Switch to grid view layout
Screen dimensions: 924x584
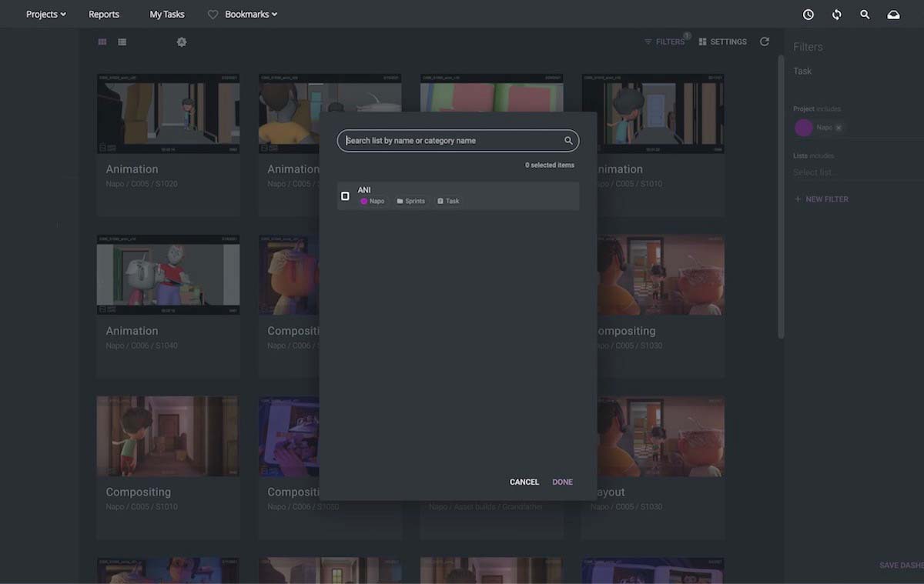point(102,42)
